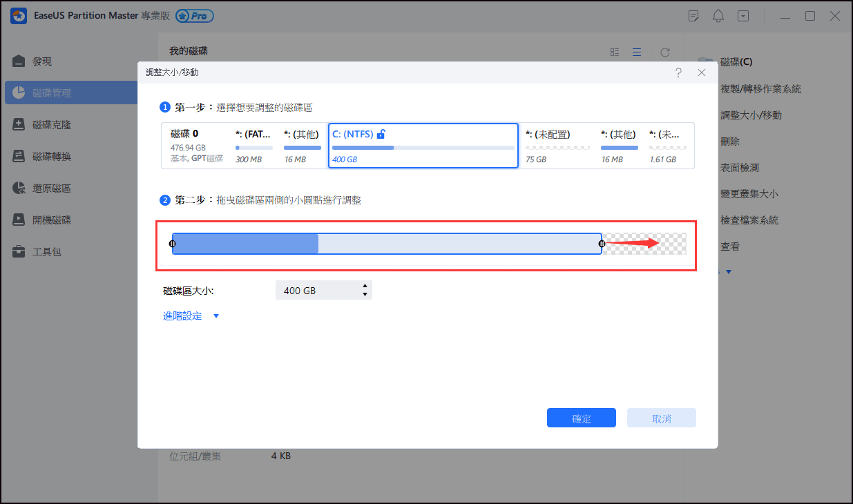Click the partition resize handle dot
Screen dimensions: 853x504
pyautogui.click(x=601, y=244)
